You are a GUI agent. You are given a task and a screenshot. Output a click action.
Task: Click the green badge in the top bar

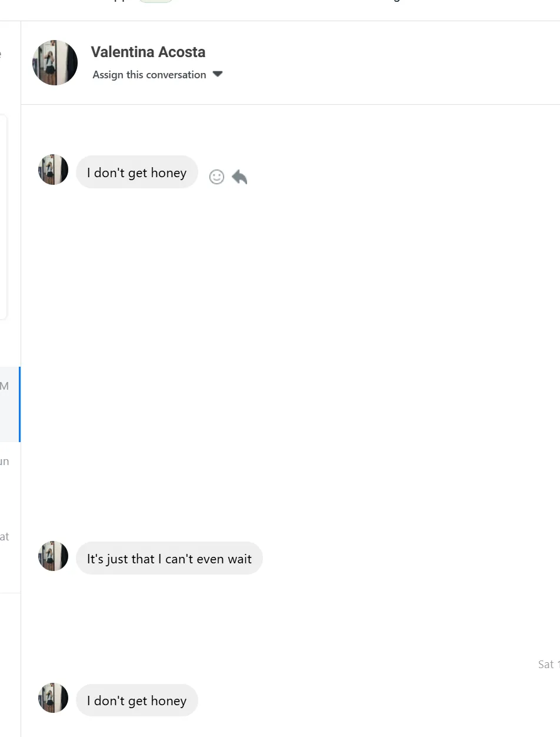[x=156, y=1]
